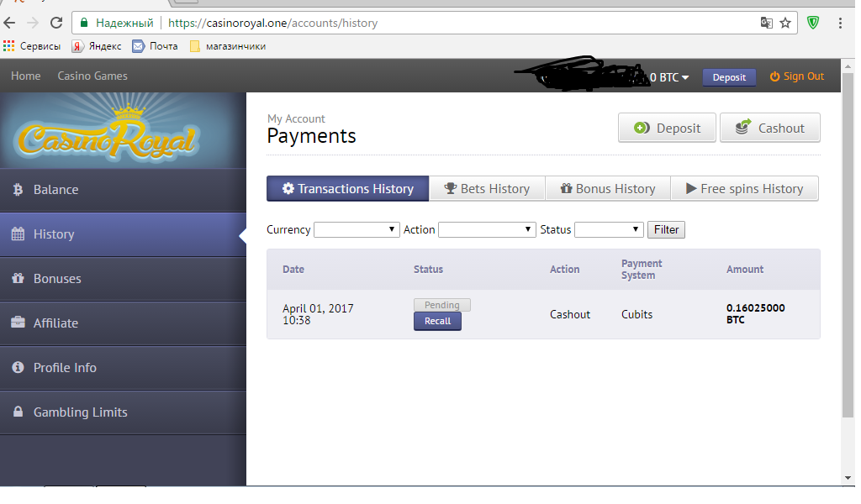
Task: Bookmark page with the star icon
Action: (785, 23)
